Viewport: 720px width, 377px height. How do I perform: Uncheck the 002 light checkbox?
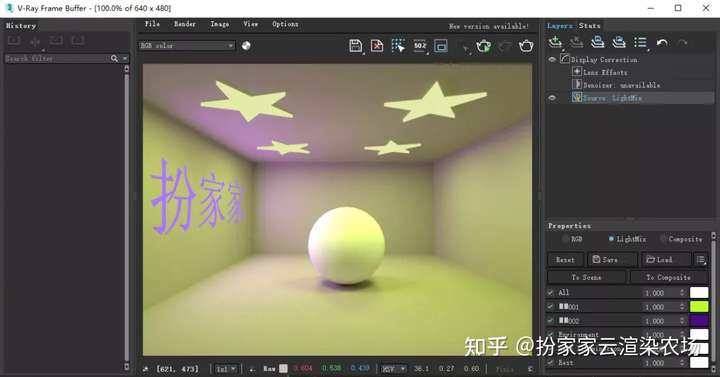point(551,321)
